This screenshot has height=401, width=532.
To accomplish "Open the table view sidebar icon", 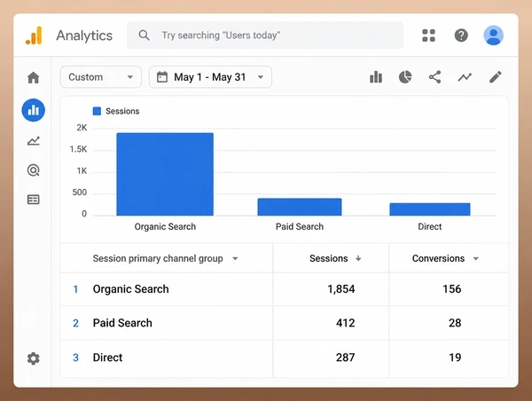I will 34,200.
